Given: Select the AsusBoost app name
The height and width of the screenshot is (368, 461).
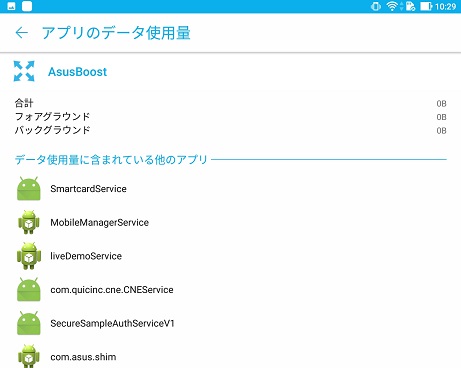Looking at the screenshot, I should [x=77, y=72].
